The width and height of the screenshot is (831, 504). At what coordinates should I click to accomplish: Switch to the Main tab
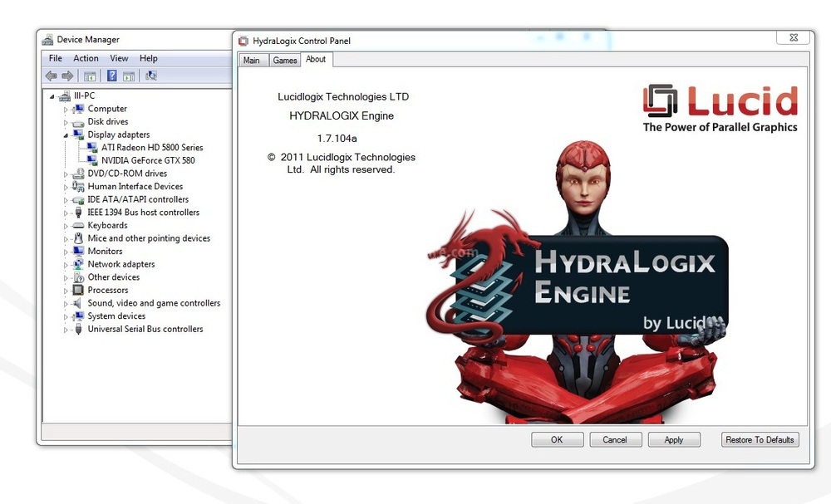252,61
